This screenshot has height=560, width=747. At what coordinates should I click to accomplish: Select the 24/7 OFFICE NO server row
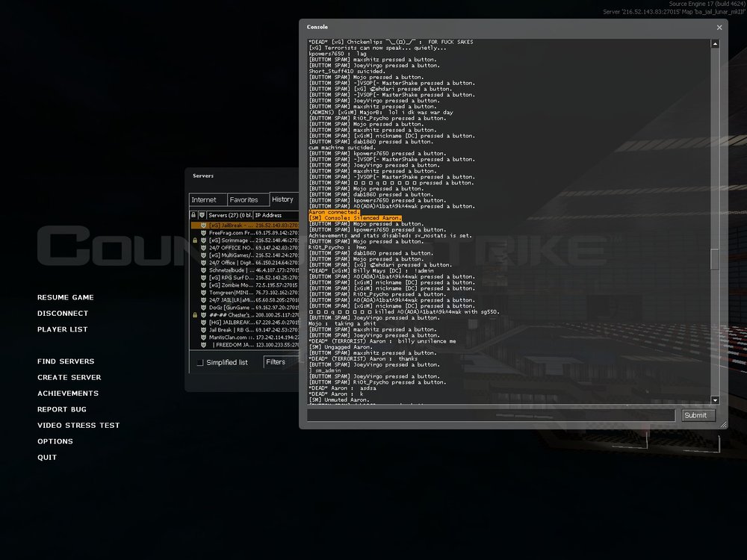(244, 248)
